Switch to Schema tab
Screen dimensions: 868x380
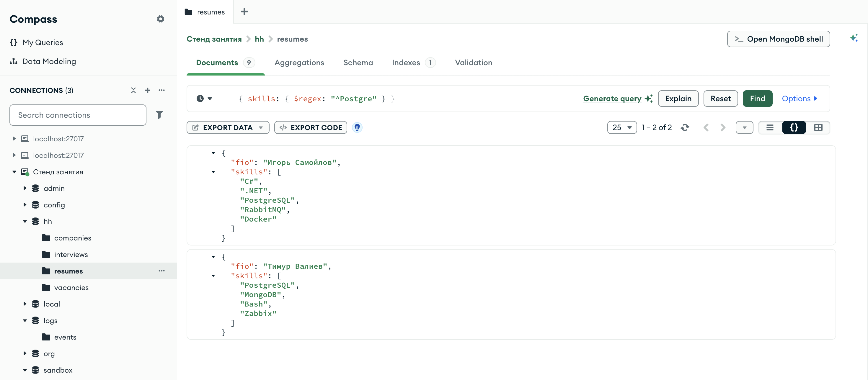pos(358,63)
